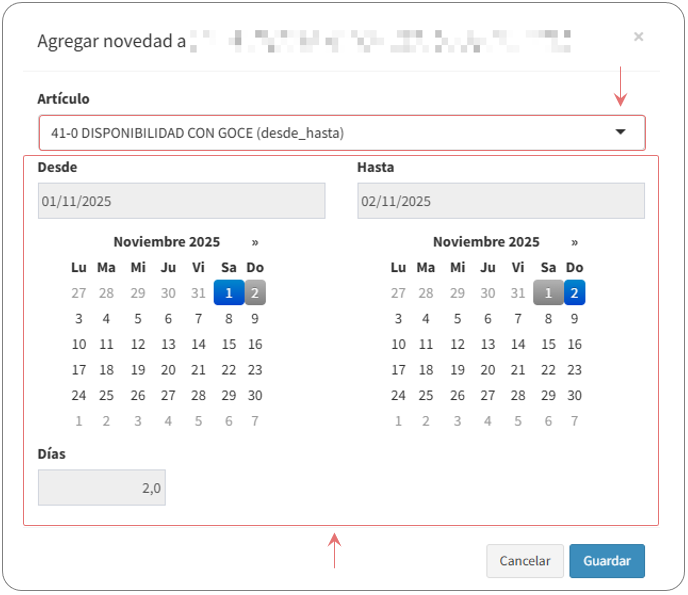688x595 pixels.
Task: Select day 1 highlighted in Desde calendar
Action: point(228,292)
